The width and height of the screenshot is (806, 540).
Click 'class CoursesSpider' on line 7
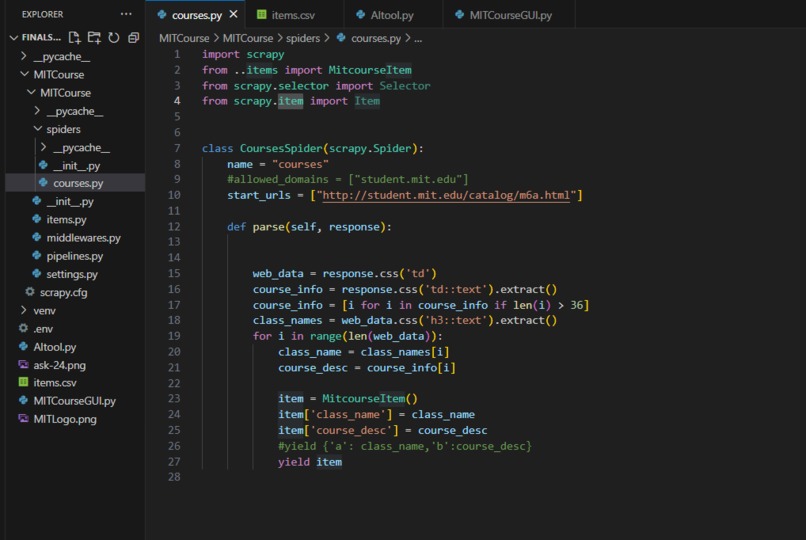click(262, 148)
